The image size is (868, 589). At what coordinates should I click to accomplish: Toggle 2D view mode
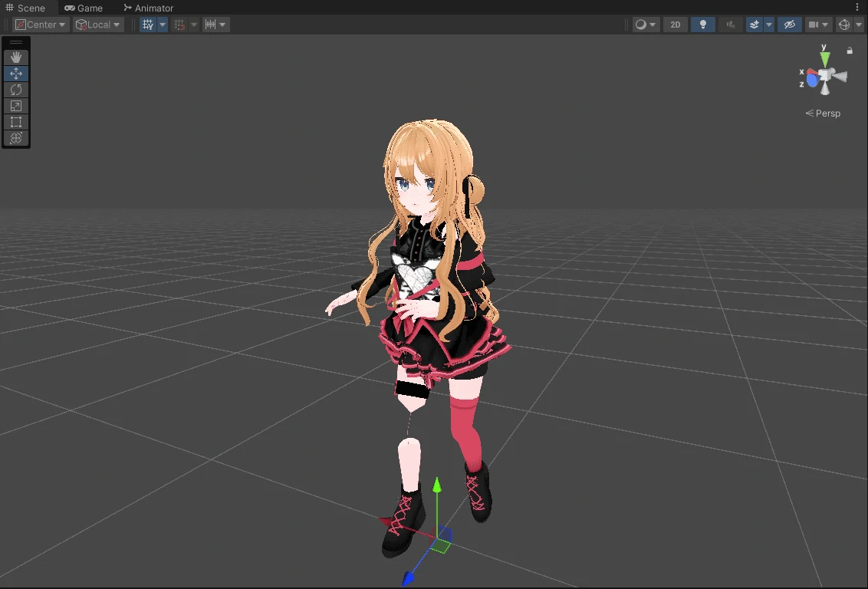tap(675, 24)
